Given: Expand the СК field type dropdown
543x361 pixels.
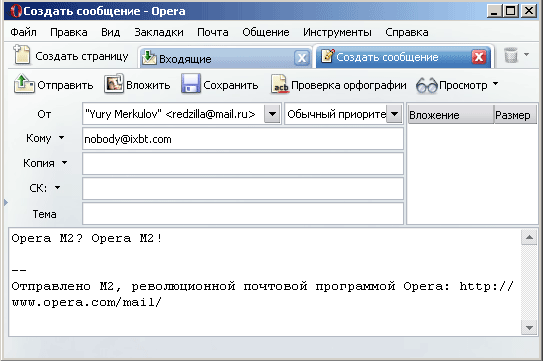Looking at the screenshot, I should [x=57, y=187].
